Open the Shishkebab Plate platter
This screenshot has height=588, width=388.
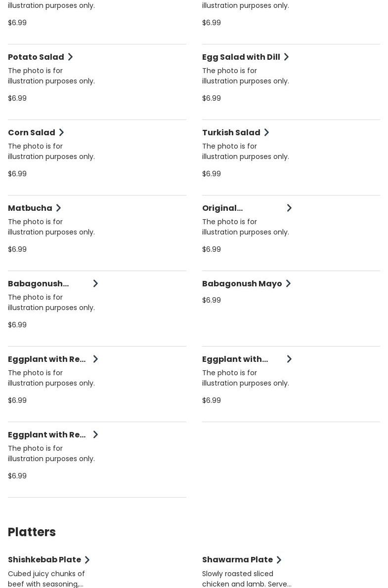(44, 559)
